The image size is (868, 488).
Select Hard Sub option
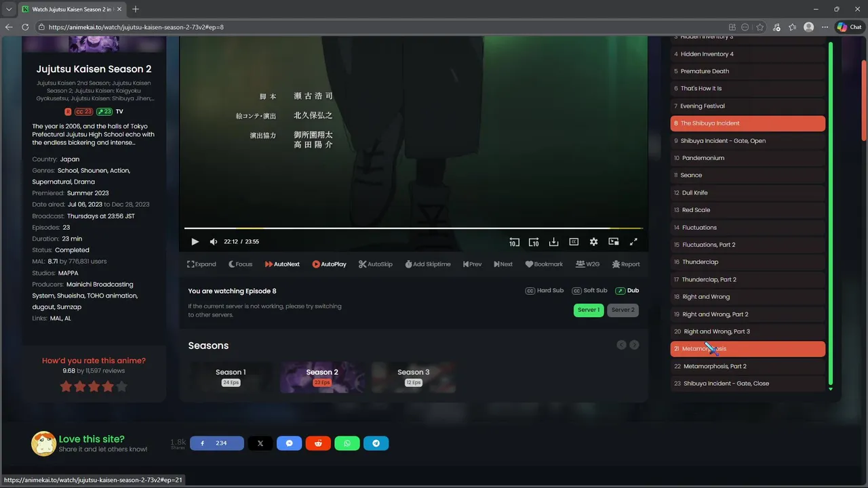(x=545, y=291)
